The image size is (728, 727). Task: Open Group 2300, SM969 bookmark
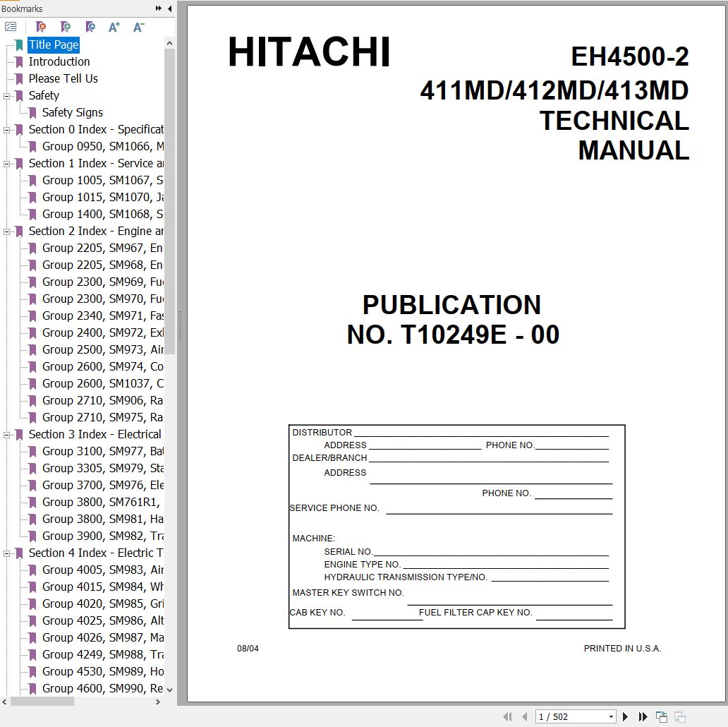102,282
